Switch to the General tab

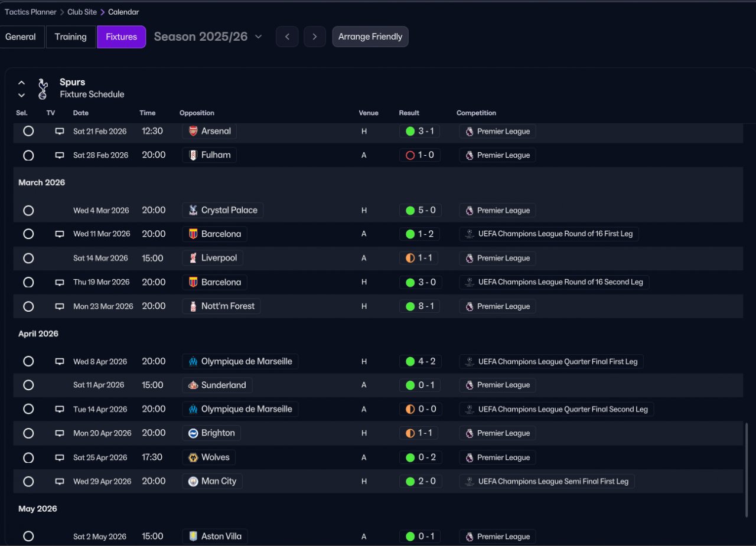pyautogui.click(x=21, y=37)
